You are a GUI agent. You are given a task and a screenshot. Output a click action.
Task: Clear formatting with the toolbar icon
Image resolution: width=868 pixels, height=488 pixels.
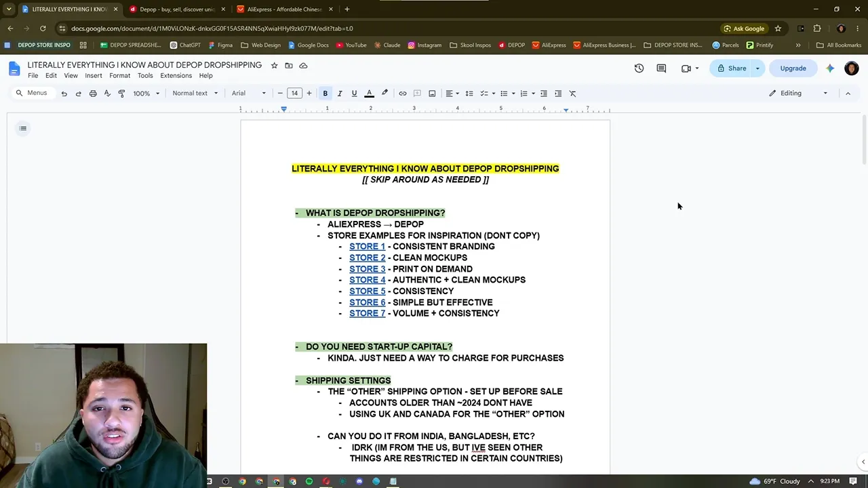[572, 94]
